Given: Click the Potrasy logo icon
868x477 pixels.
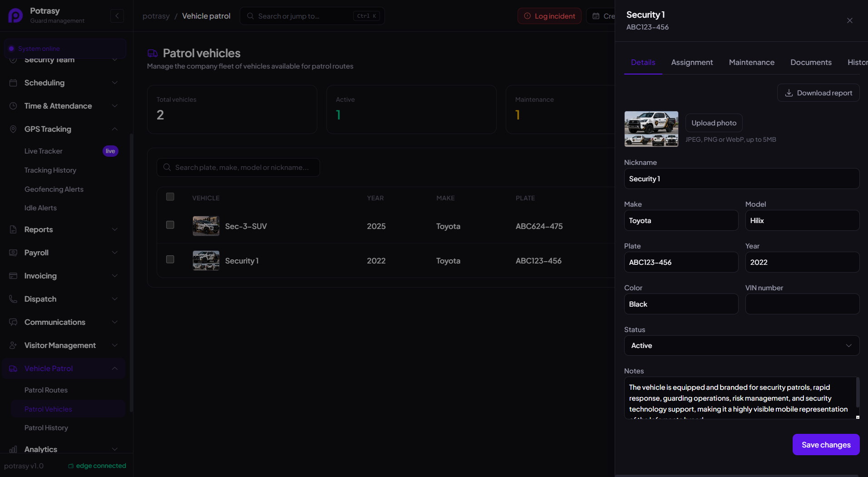Looking at the screenshot, I should pos(15,15).
